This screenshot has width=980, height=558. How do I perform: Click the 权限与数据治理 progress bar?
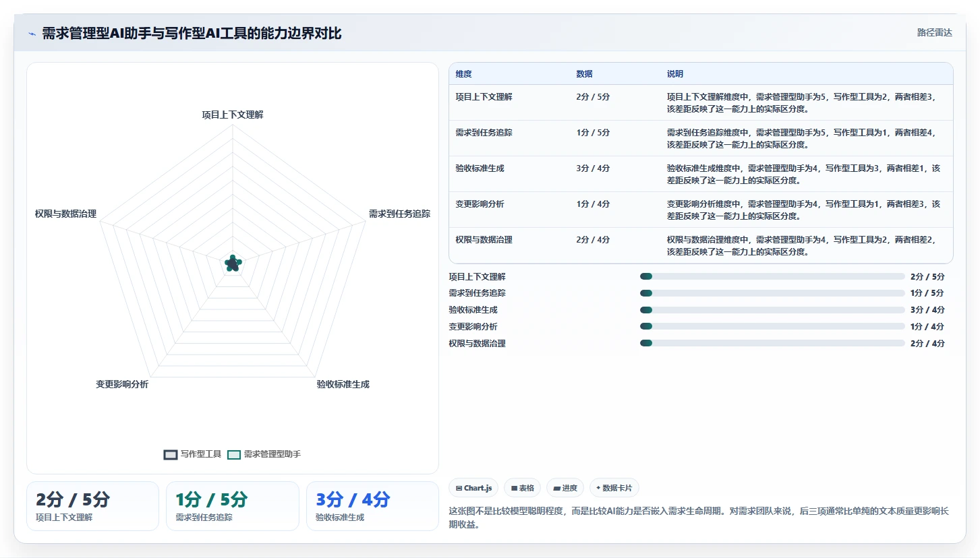pos(772,343)
